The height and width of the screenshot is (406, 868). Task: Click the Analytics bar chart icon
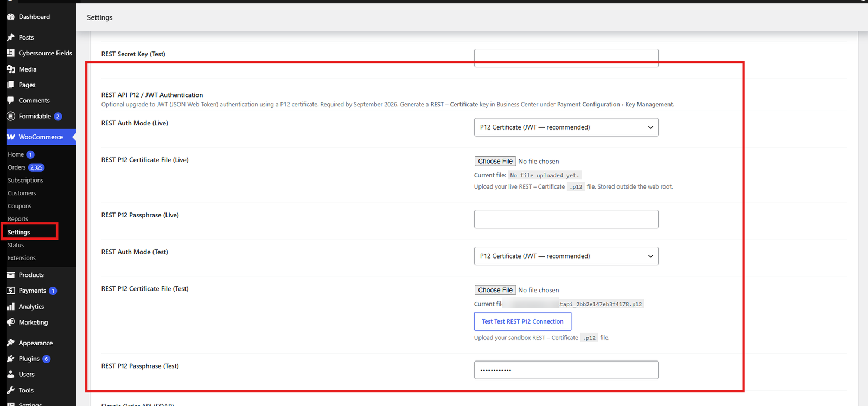[10, 307]
